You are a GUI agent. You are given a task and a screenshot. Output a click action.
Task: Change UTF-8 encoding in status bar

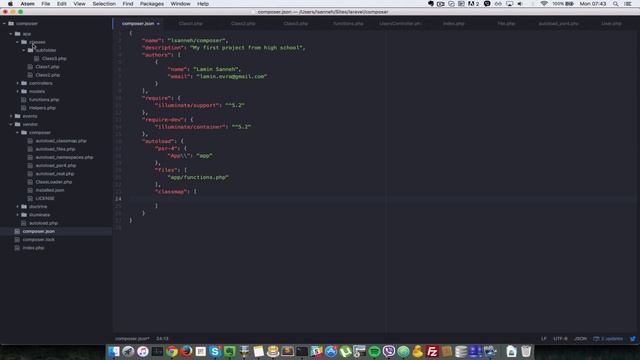click(x=560, y=339)
